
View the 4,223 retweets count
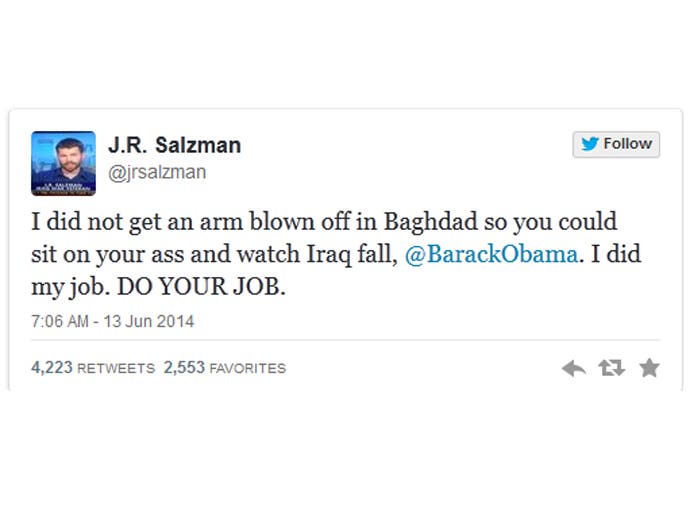click(52, 367)
